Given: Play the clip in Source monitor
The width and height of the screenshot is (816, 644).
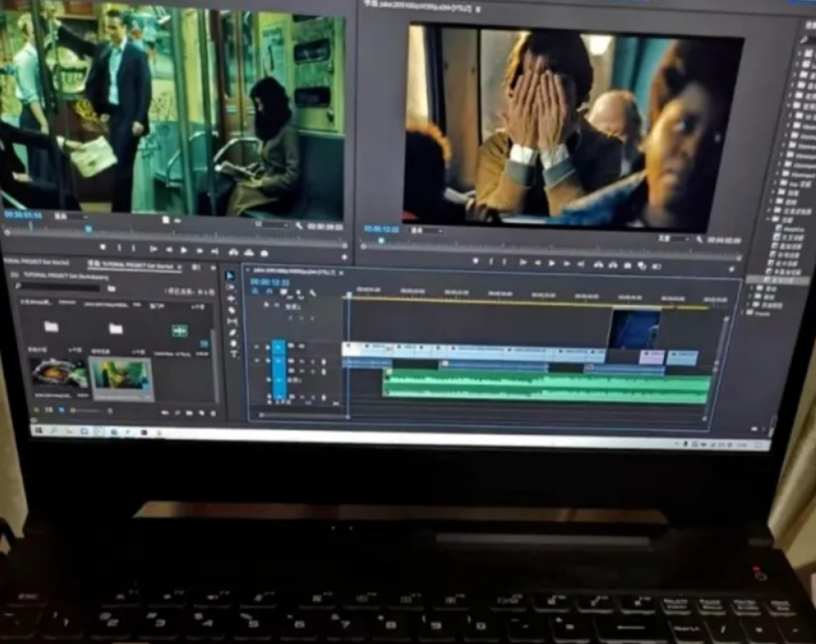Looking at the screenshot, I should point(184,251).
